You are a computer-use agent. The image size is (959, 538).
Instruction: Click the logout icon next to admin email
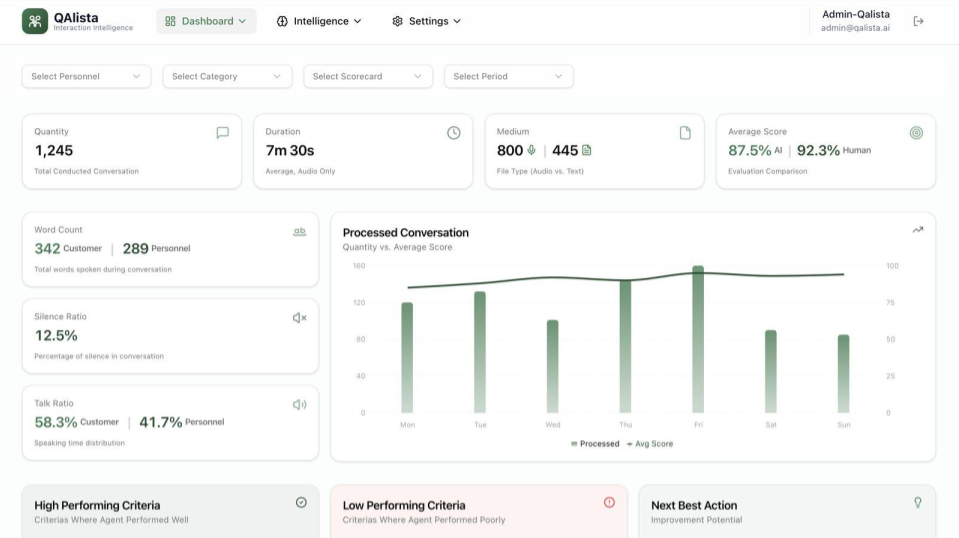[x=918, y=21]
